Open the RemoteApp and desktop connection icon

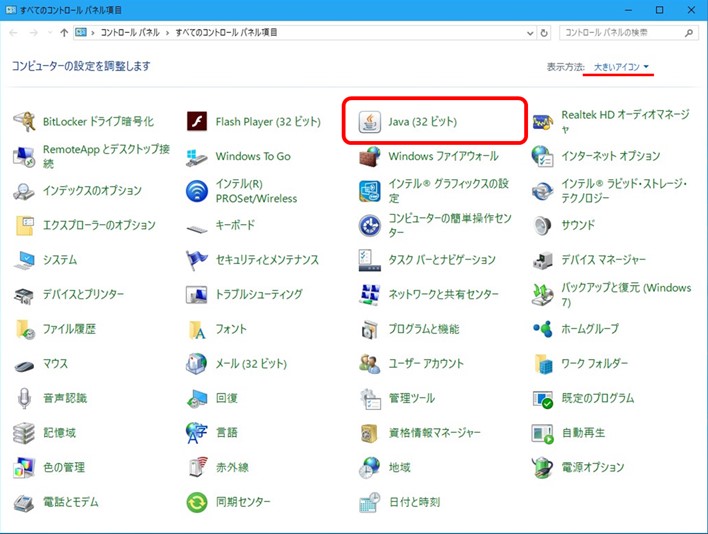[24, 156]
